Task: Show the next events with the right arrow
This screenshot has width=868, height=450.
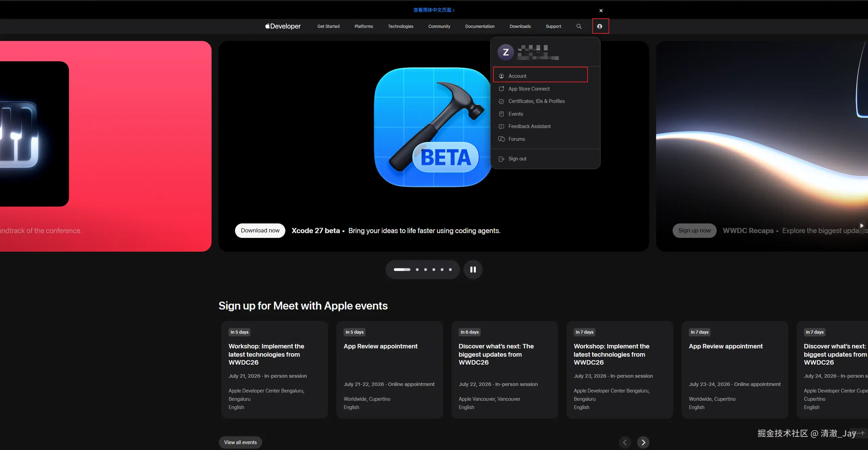Action: (x=643, y=442)
